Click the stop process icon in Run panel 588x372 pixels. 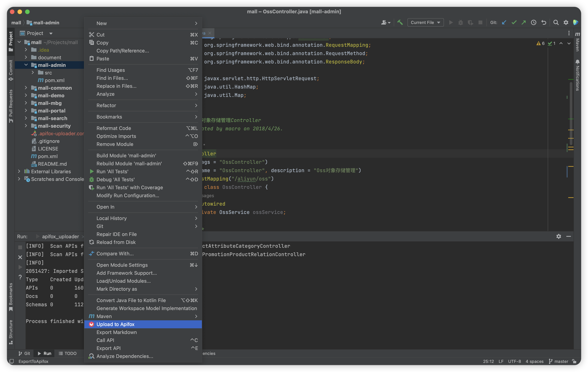tap(20, 247)
